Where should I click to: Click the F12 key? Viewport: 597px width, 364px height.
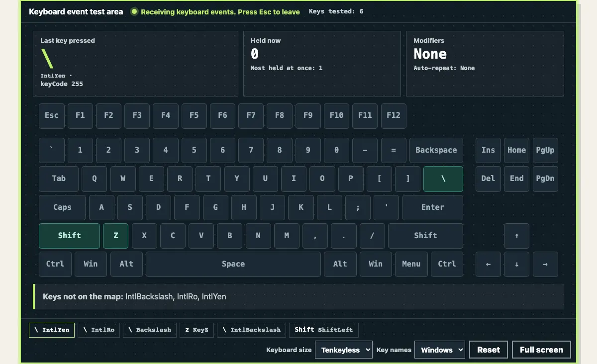coord(394,115)
